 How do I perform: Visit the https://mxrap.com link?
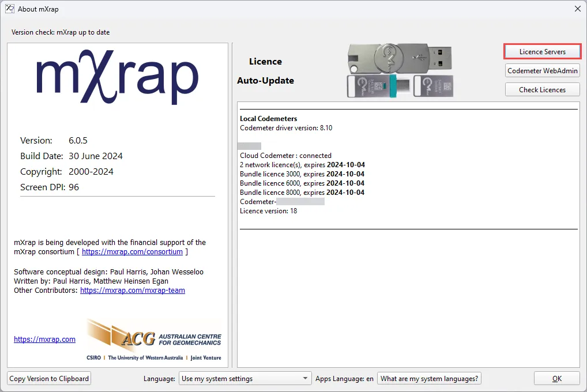coord(44,340)
